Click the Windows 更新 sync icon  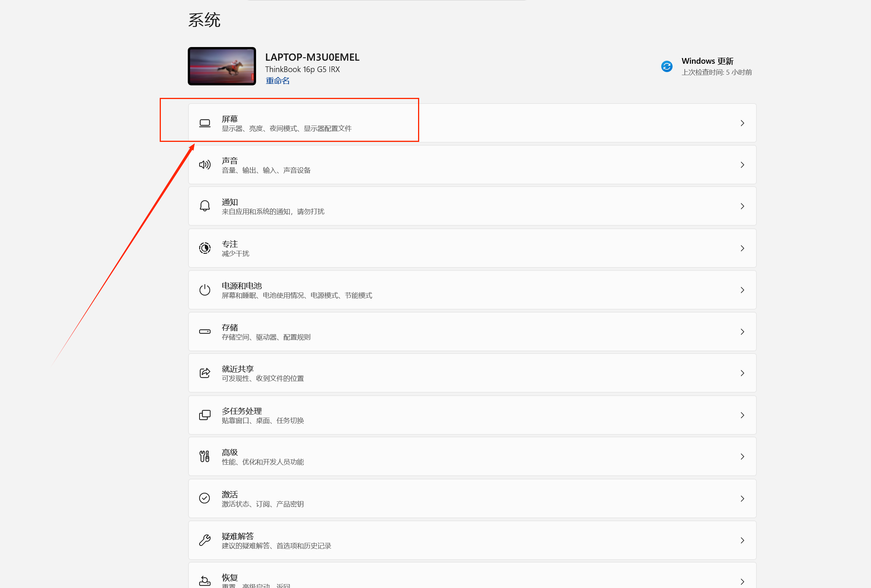coord(667,66)
